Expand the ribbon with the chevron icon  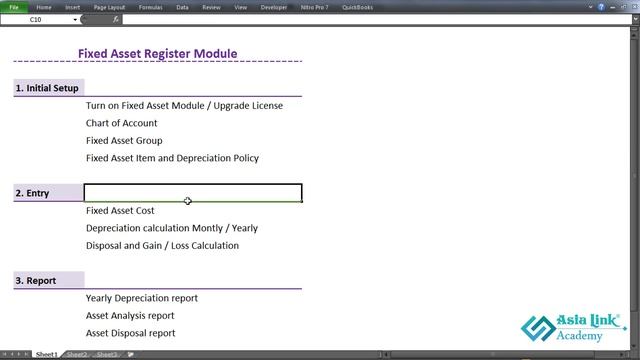click(x=590, y=7)
